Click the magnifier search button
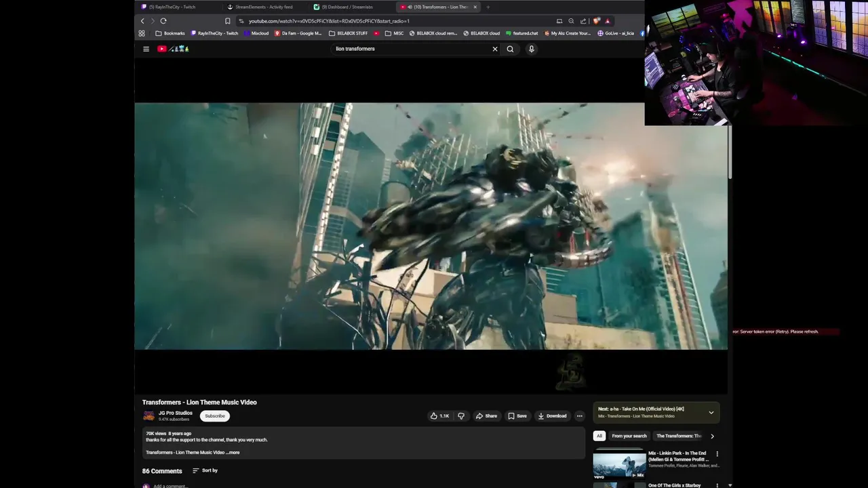The width and height of the screenshot is (868, 488). tap(510, 49)
